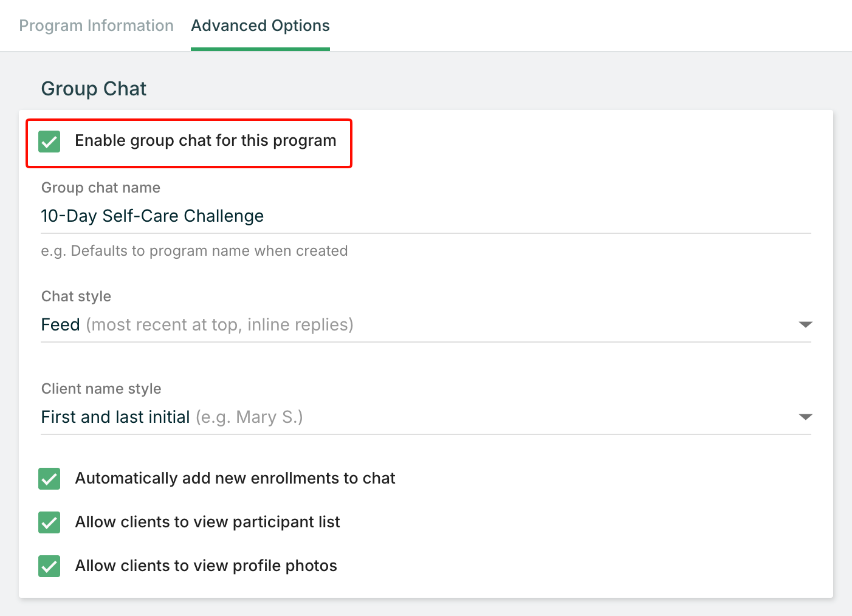The width and height of the screenshot is (852, 616).
Task: Click the Group Chat section heading
Action: pyautogui.click(x=94, y=89)
